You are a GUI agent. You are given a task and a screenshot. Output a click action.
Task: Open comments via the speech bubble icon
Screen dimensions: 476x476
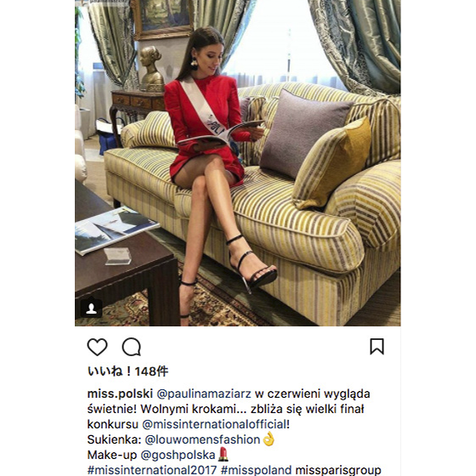pyautogui.click(x=132, y=347)
